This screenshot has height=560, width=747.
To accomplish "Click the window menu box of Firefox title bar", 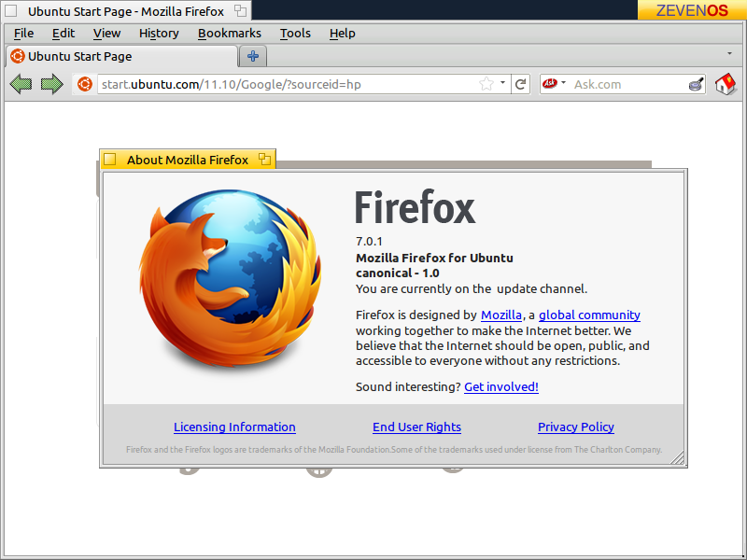I will pyautogui.click(x=10, y=10).
